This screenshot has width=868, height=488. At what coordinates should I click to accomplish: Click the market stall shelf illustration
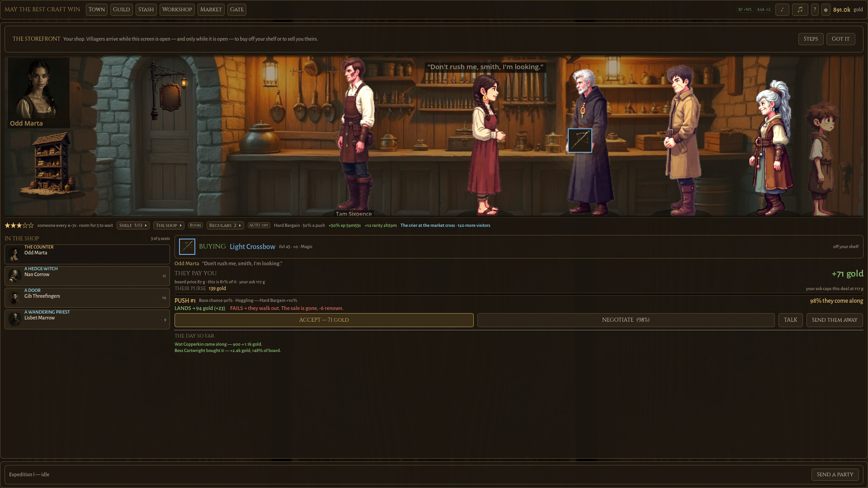click(x=52, y=165)
